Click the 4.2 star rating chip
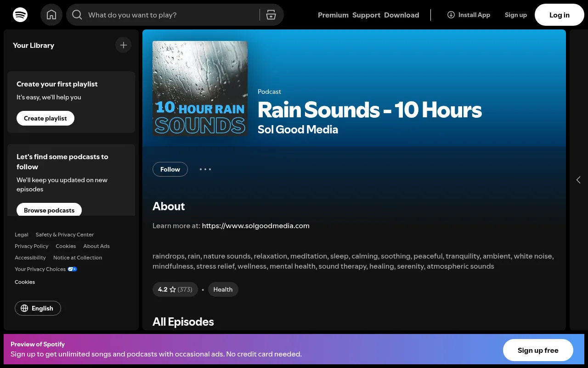 pos(175,289)
